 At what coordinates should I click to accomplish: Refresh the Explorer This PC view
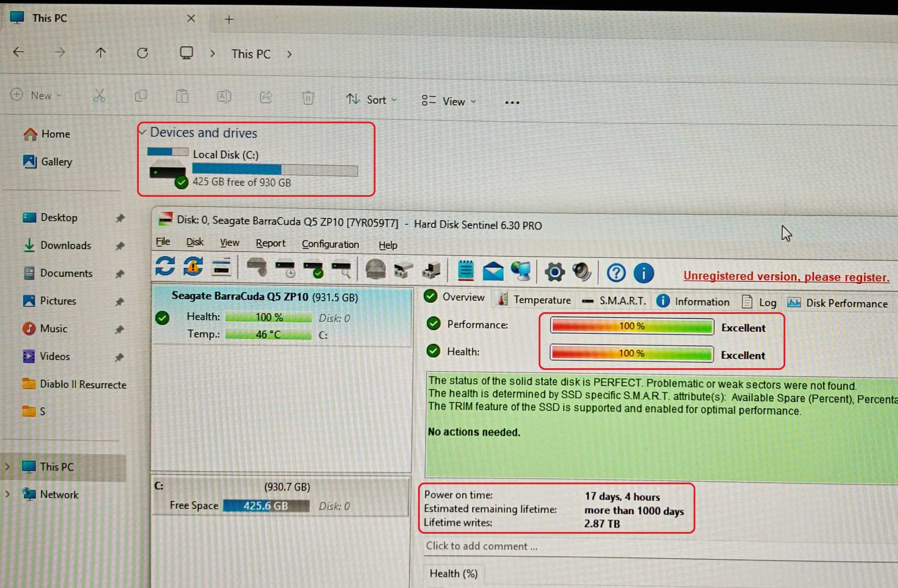(142, 53)
